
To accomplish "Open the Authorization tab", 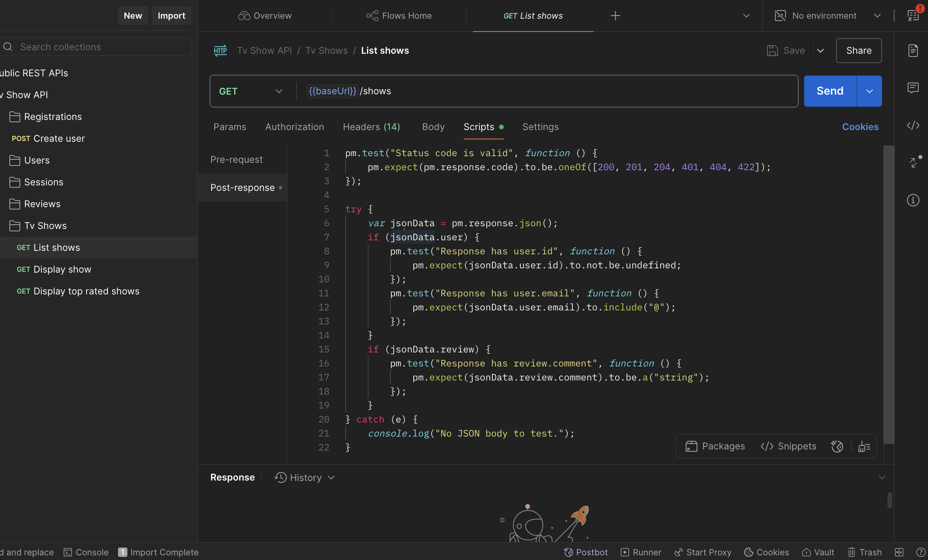I will tap(295, 127).
